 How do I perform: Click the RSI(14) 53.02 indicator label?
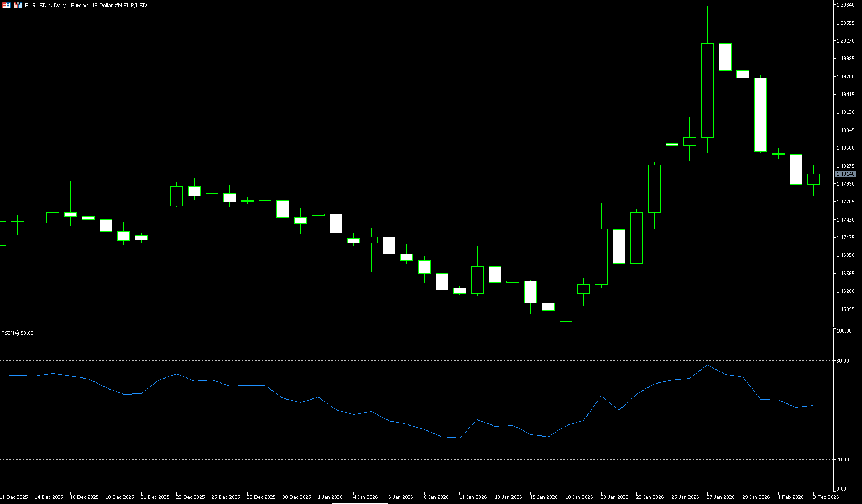coord(17,333)
